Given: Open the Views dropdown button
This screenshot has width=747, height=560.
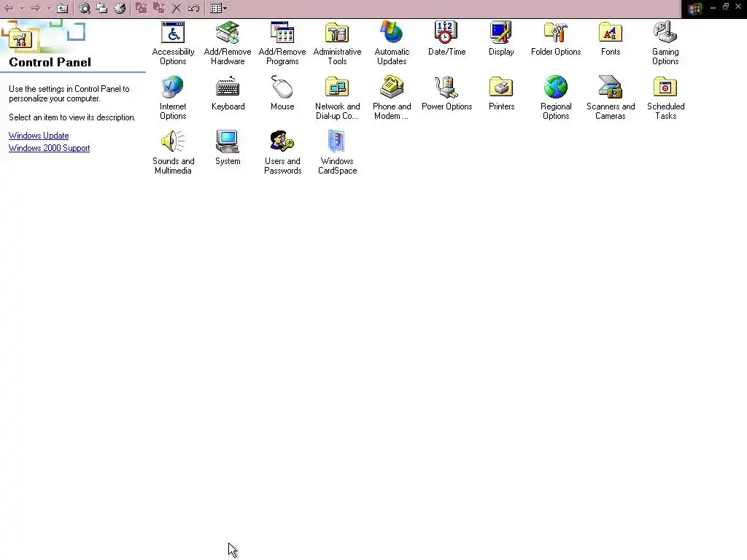Looking at the screenshot, I should tap(218, 8).
